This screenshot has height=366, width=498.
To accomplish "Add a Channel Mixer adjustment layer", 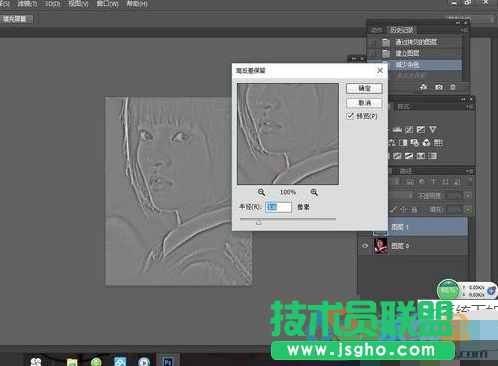I will [426, 143].
